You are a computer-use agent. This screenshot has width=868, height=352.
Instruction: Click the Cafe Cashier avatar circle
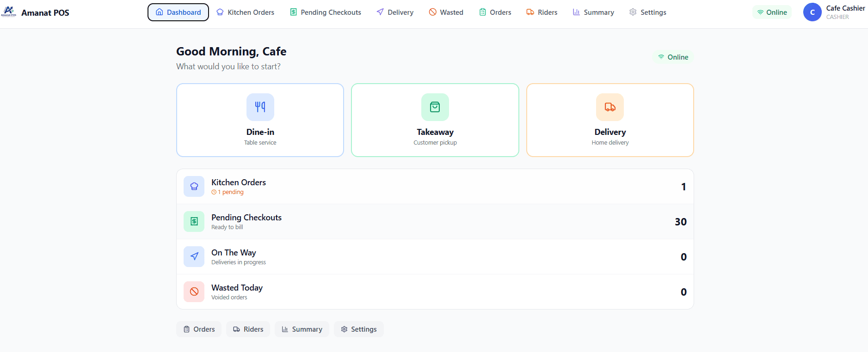tap(813, 12)
